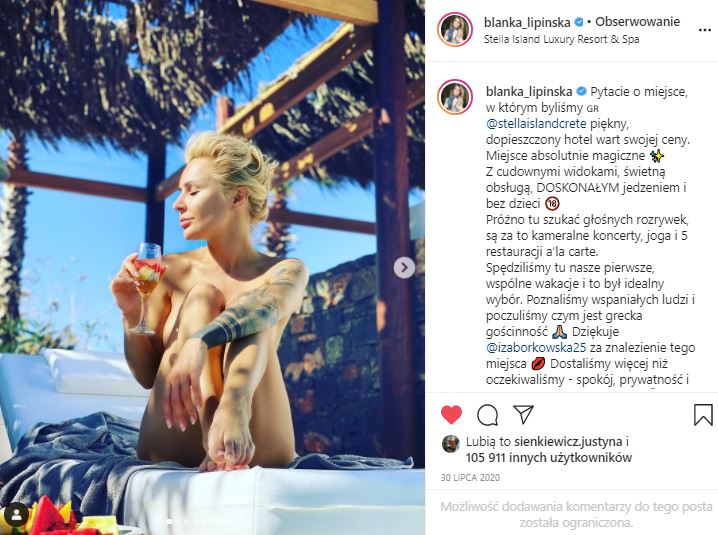The image size is (718, 535).
Task: View 105 911 innych użytkowników likes list
Action: coord(549,457)
